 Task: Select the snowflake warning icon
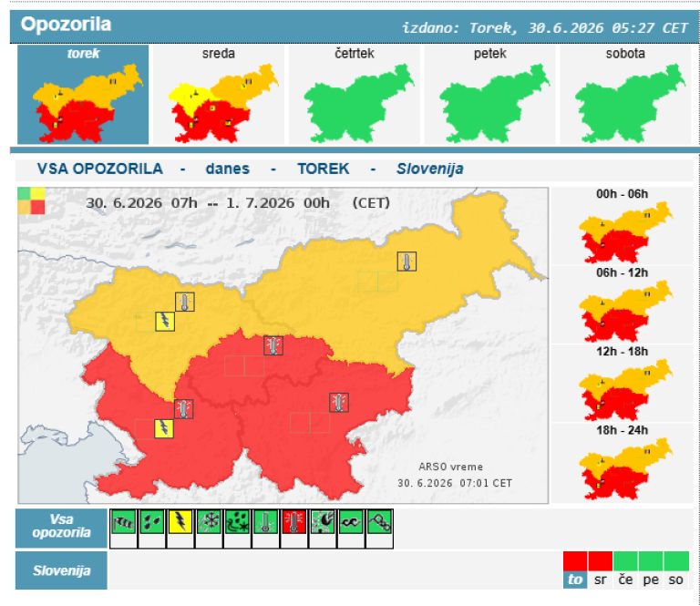pyautogui.click(x=209, y=521)
